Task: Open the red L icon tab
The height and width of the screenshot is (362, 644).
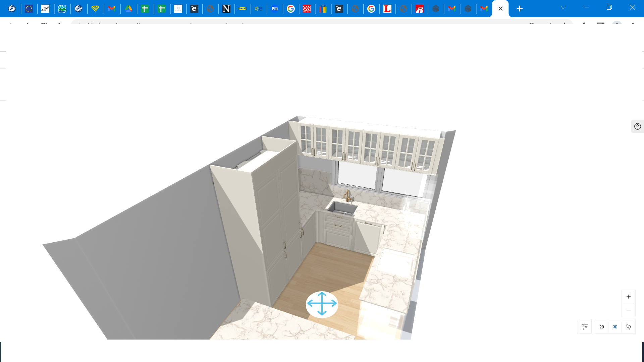Action: point(387,9)
